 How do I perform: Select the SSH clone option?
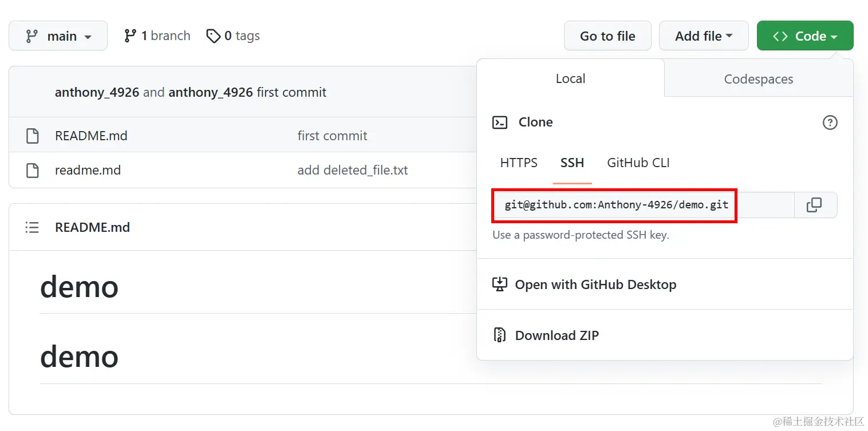[x=572, y=163]
